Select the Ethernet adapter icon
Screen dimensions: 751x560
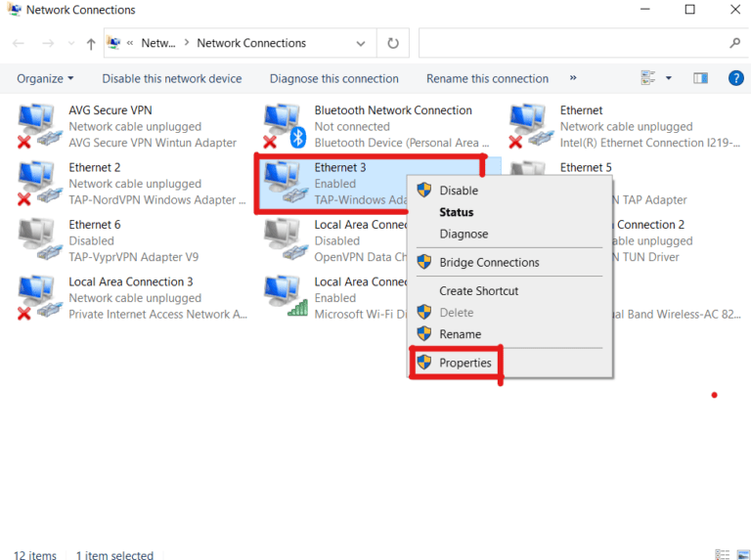click(531, 126)
